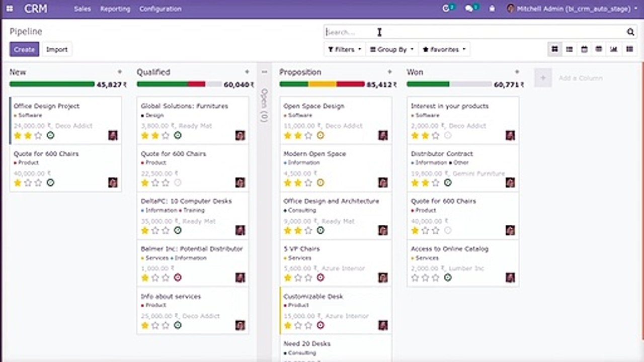Open the Favorites dropdown
The height and width of the screenshot is (362, 644).
coord(444,49)
